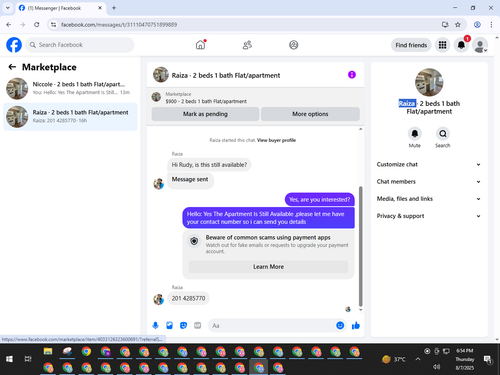Image resolution: width=500 pixels, height=375 pixels.
Task: Click the '201 4285770' message bubble
Action: click(188, 298)
